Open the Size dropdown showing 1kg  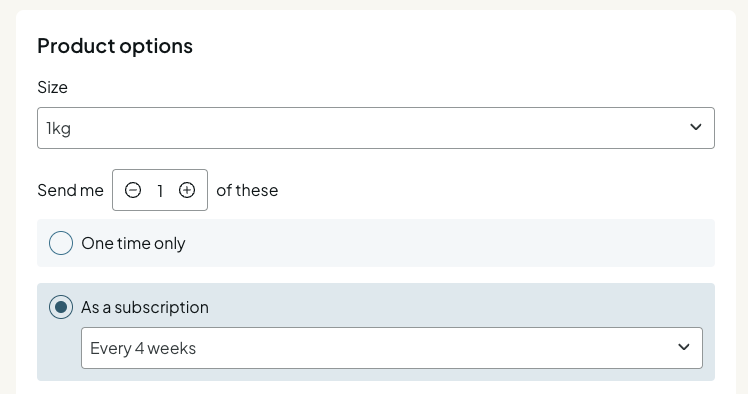coord(376,128)
